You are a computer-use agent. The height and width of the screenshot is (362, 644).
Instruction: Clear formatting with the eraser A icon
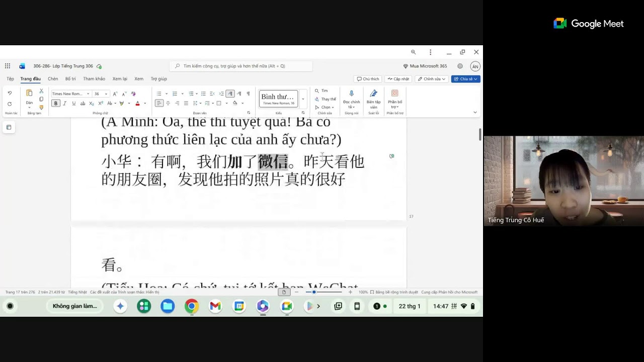coord(133,94)
